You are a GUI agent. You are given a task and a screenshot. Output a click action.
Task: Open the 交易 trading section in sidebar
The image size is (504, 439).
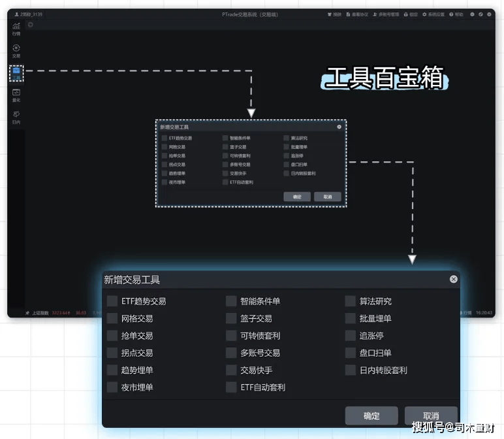pyautogui.click(x=16, y=51)
